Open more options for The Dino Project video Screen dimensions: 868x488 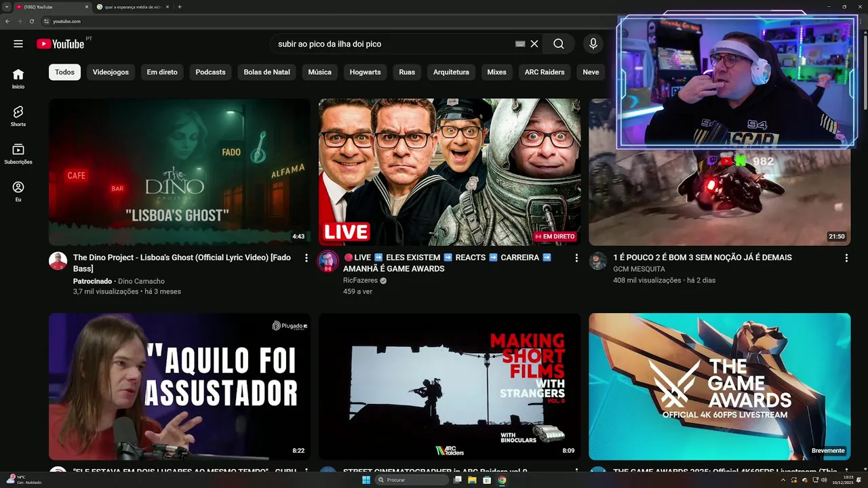coord(307,258)
